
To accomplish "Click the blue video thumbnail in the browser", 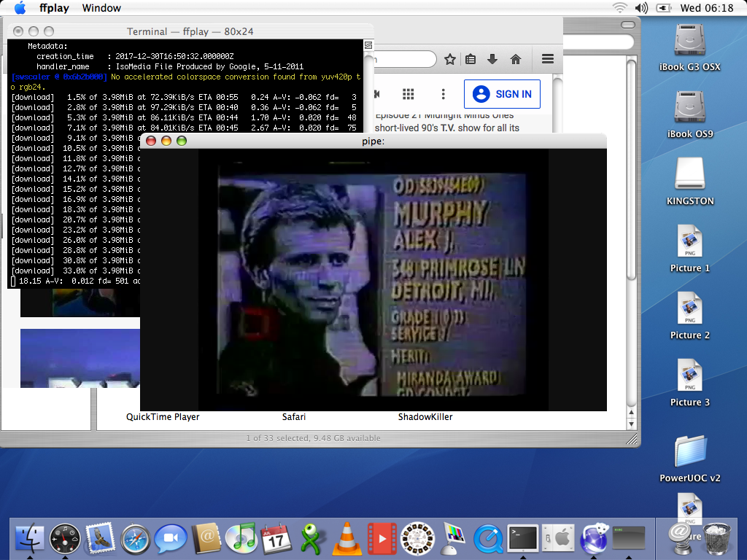I will point(80,358).
